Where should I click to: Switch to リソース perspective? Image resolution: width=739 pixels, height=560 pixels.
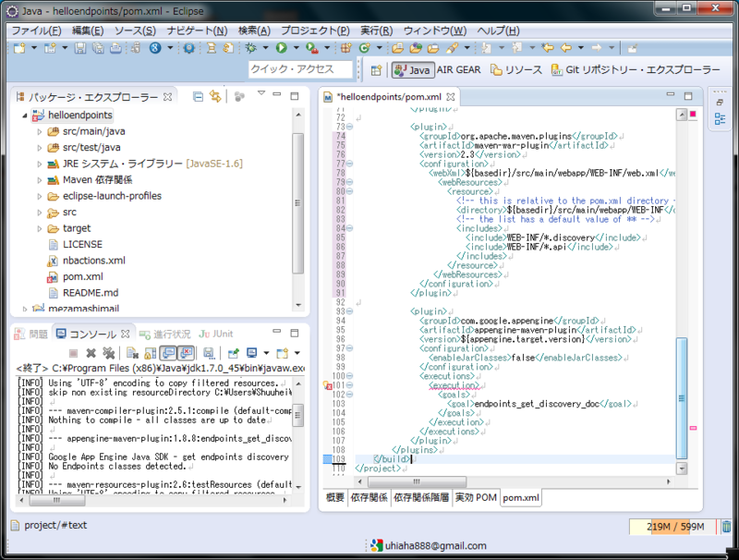coord(516,69)
